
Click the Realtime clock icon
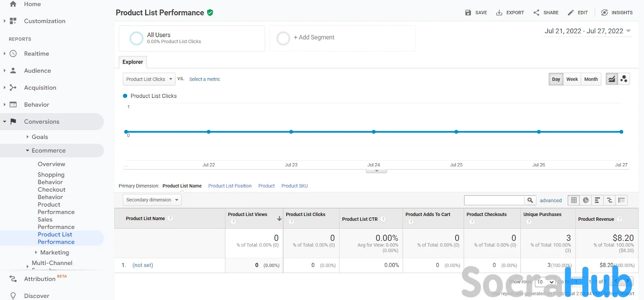13,54
